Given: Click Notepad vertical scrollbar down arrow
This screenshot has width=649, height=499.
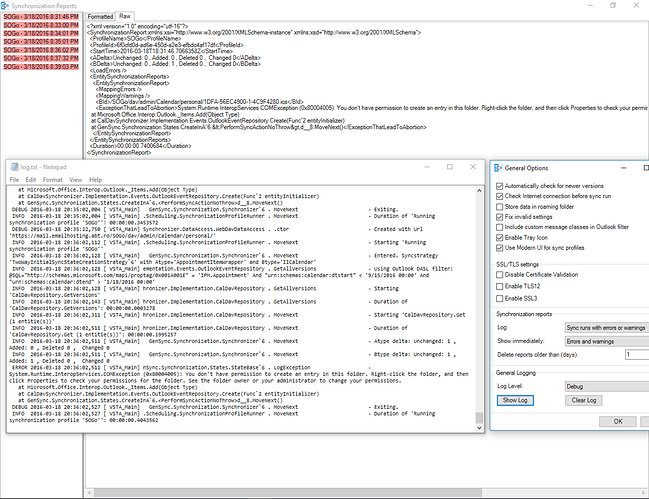Looking at the screenshot, I should [x=479, y=428].
